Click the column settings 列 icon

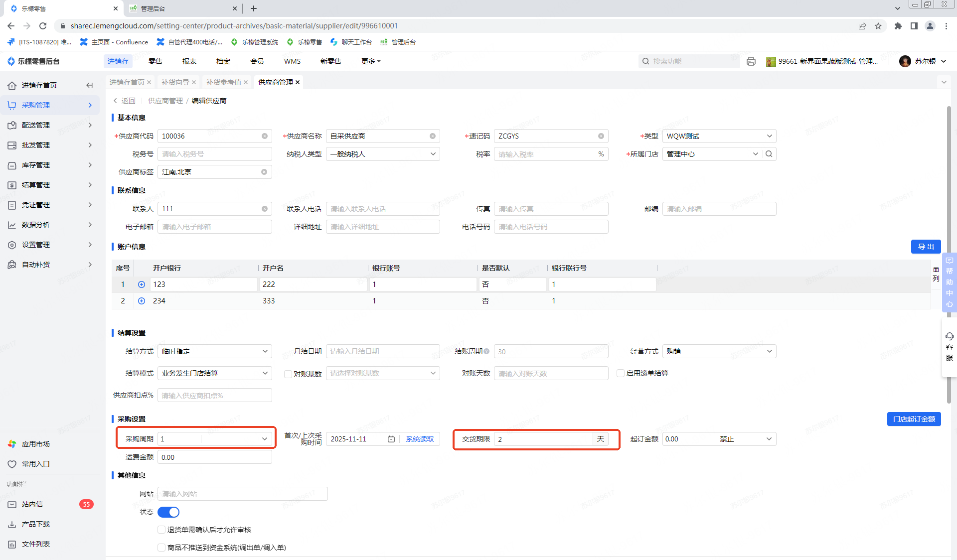coord(936,274)
